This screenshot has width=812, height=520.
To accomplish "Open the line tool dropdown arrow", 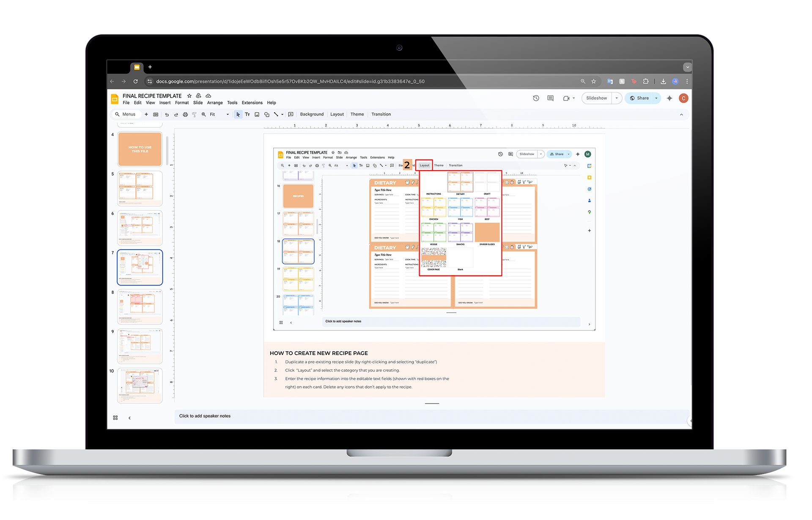I will (x=282, y=114).
